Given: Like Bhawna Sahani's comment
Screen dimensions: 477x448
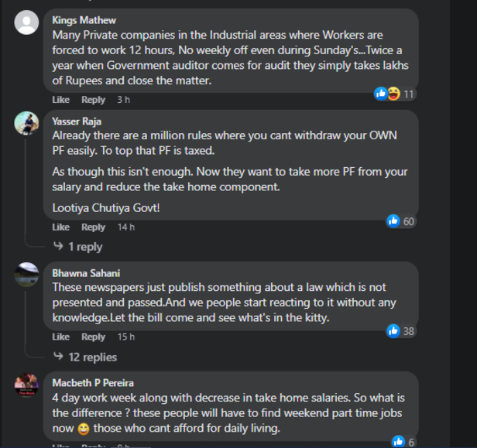Looking at the screenshot, I should 61,337.
